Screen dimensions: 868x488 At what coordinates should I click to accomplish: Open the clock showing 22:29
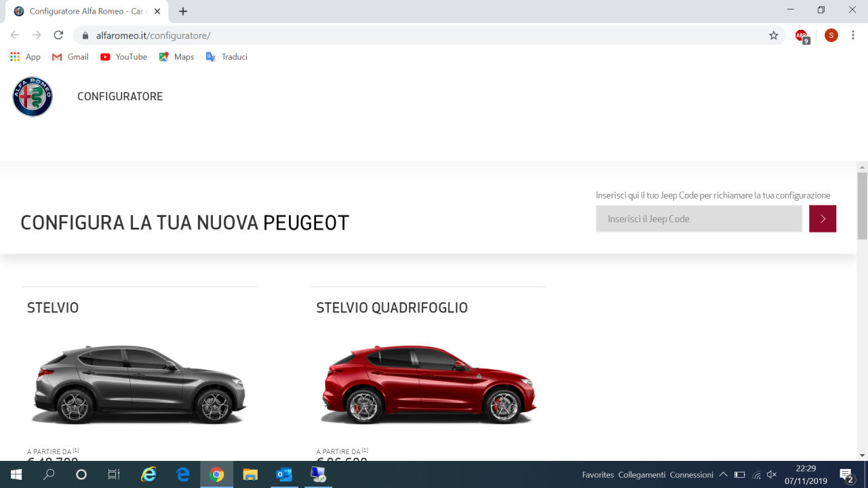806,474
